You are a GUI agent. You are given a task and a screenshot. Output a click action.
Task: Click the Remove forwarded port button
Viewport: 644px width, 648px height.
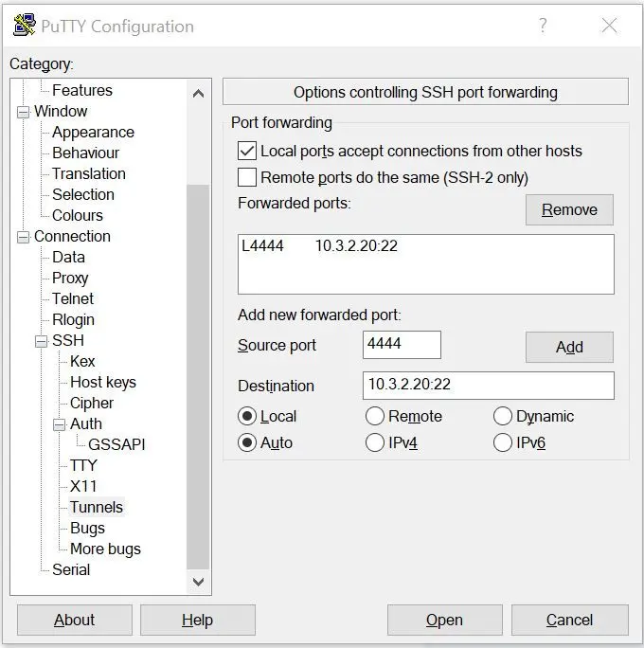[x=569, y=210]
